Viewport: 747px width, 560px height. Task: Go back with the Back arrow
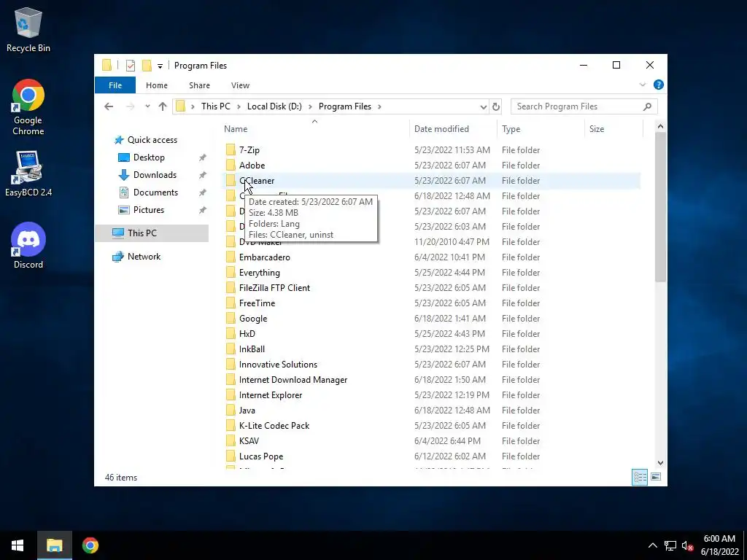[x=109, y=106]
